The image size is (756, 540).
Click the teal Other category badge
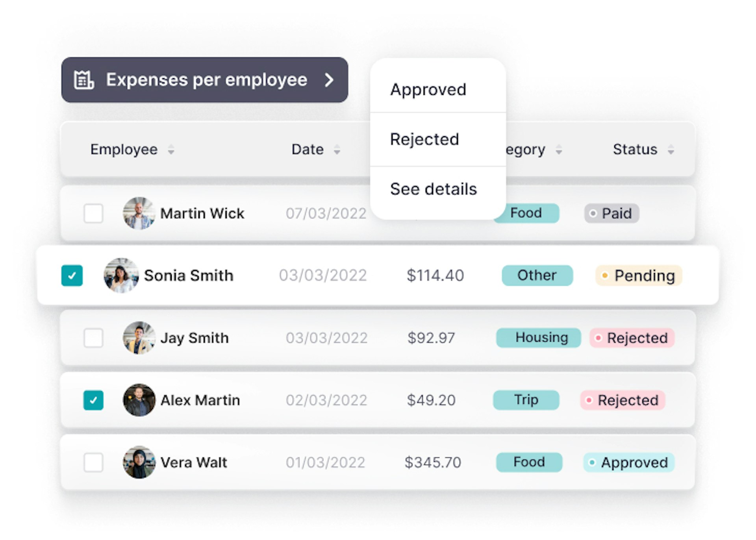pos(537,276)
